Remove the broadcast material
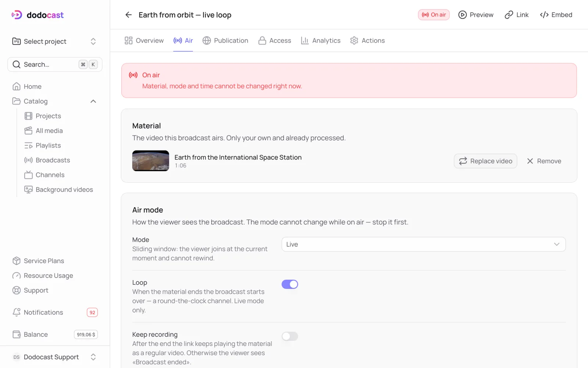The height and width of the screenshot is (368, 588). click(544, 161)
